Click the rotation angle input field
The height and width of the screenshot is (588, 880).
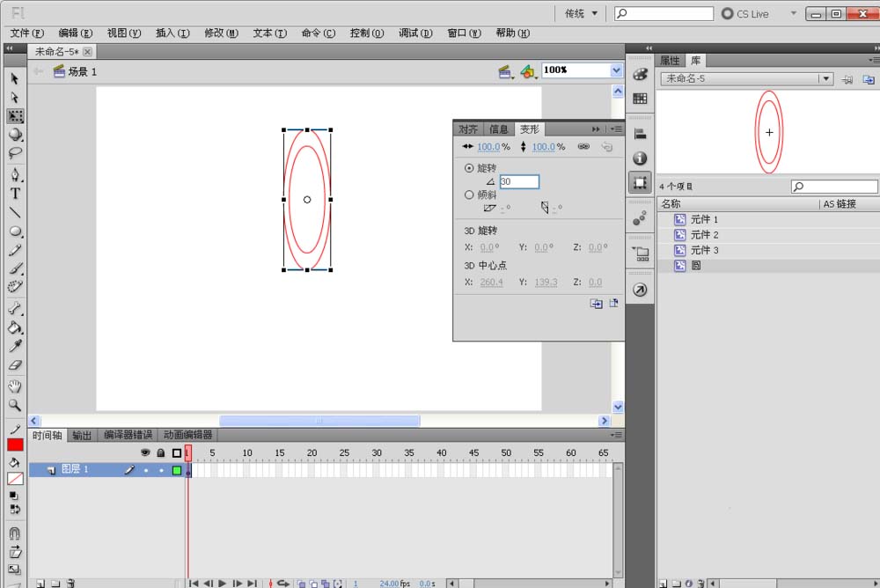tap(519, 181)
